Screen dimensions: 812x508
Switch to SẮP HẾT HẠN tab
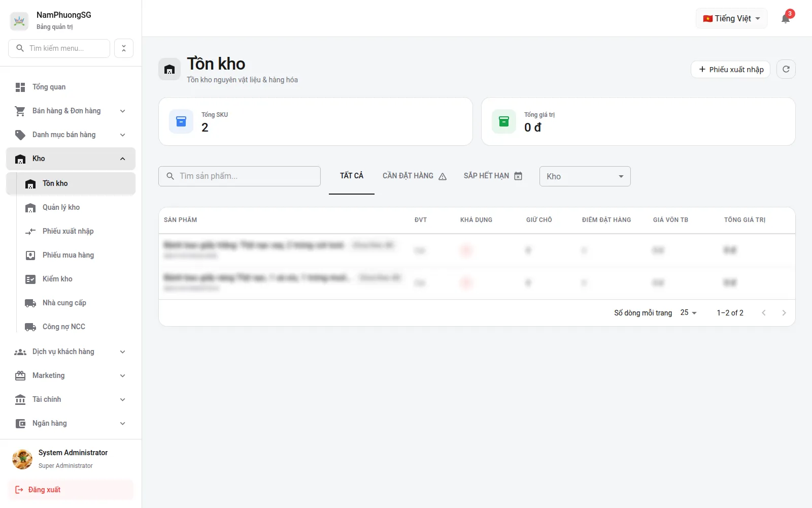point(493,176)
